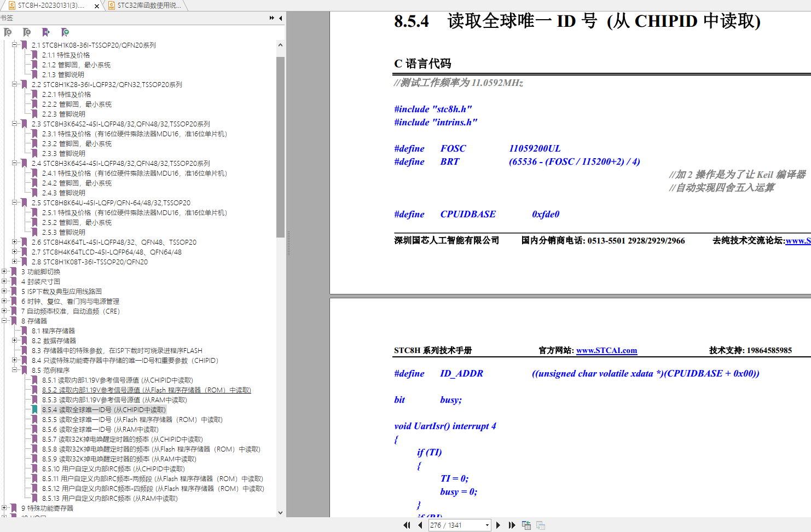This screenshot has width=811, height=532.
Task: Click bookmark icon of 7 自动频率校准
Action: tap(14, 311)
